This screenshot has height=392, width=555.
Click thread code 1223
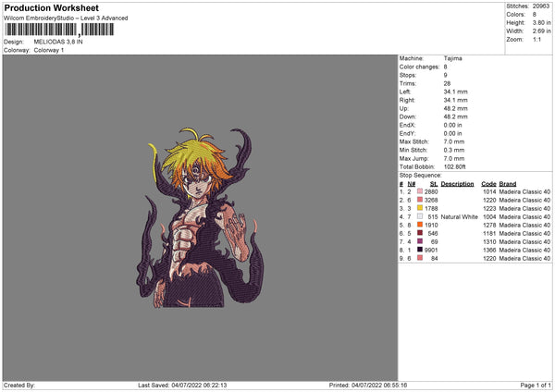489,208
